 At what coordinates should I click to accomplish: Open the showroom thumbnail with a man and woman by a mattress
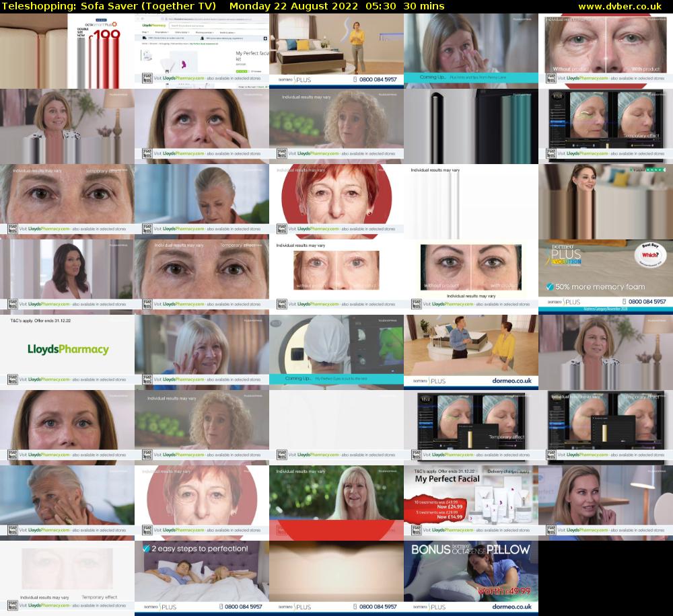click(x=471, y=352)
